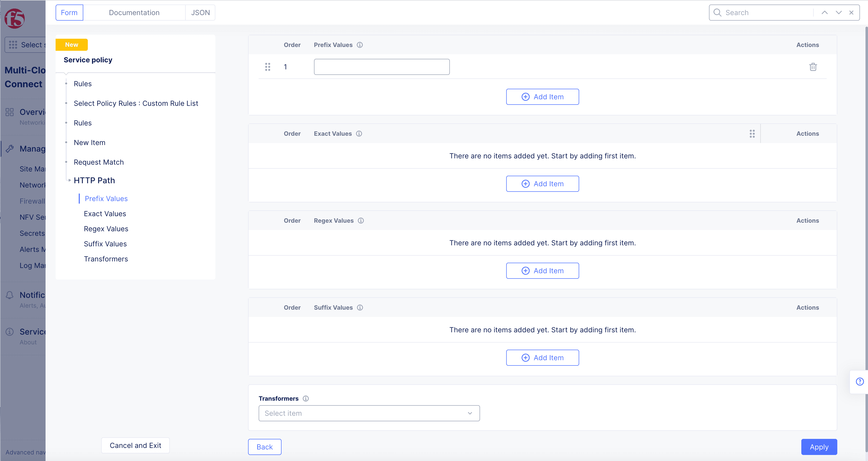Open help question mark widget
Viewport: 868px width, 461px height.
point(860,382)
